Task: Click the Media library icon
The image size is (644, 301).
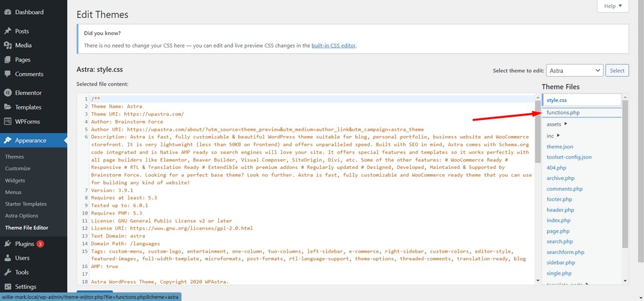Action: click(x=7, y=46)
